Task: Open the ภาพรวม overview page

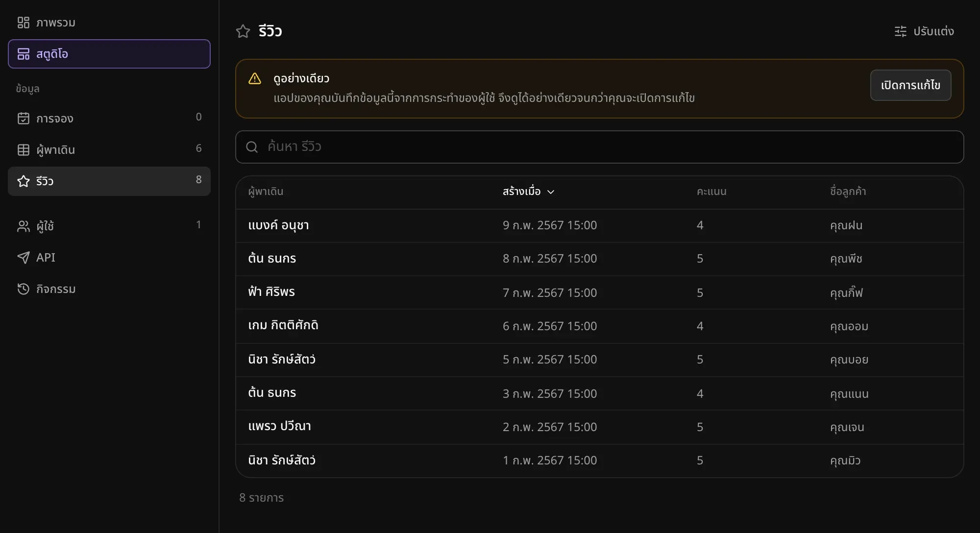Action: coord(109,23)
